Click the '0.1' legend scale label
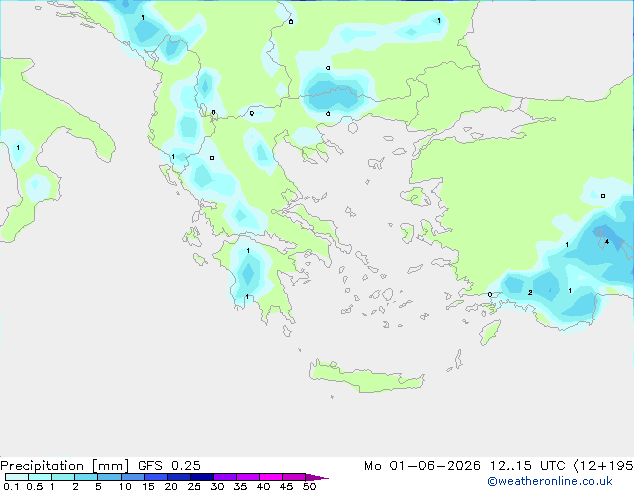The width and height of the screenshot is (634, 490). (x=11, y=486)
